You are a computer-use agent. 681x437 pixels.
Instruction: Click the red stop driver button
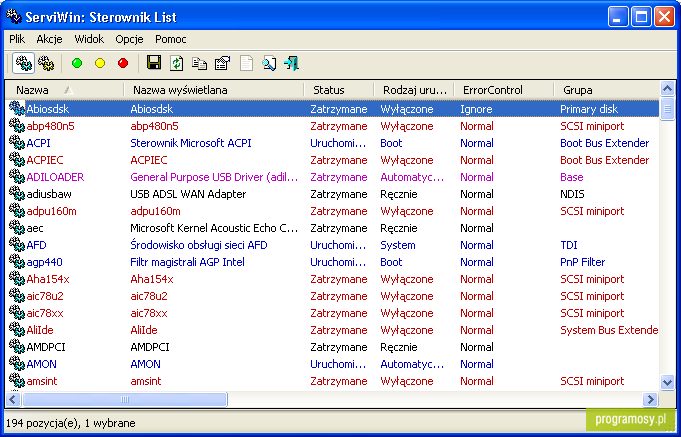tap(123, 63)
